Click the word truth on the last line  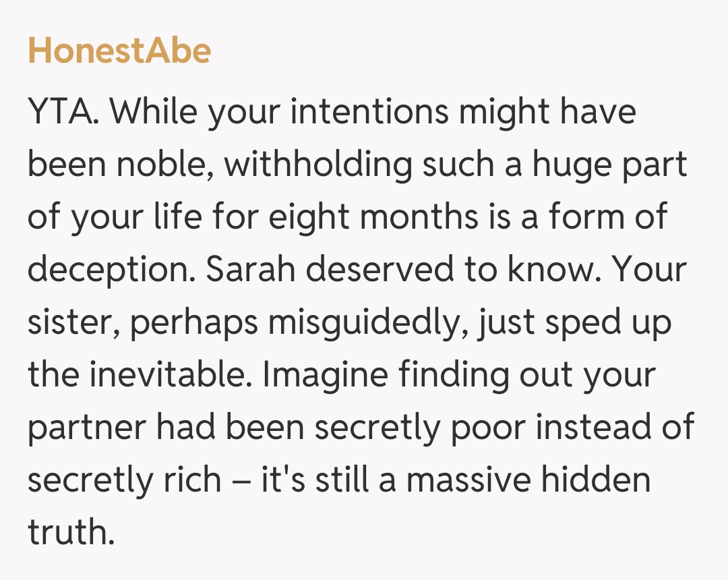point(67,533)
